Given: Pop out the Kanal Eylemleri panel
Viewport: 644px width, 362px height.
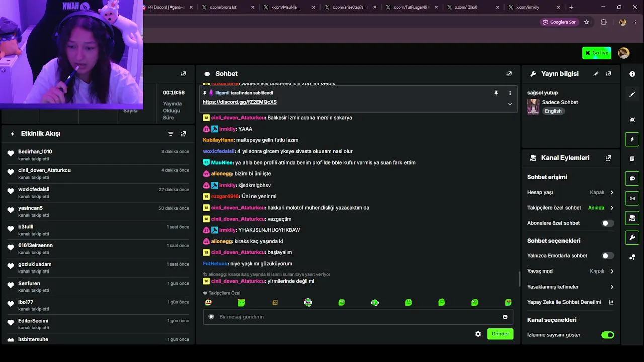Looking at the screenshot, I should [x=608, y=158].
